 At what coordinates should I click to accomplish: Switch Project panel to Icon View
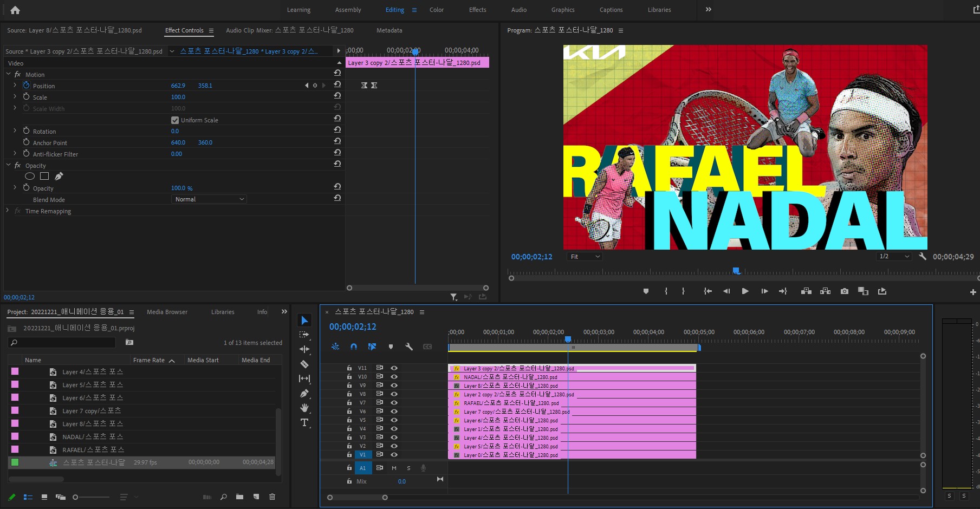click(44, 497)
